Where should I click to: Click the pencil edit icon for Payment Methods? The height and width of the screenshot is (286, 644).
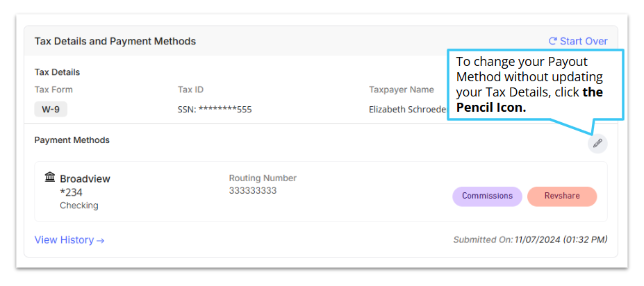click(x=597, y=143)
